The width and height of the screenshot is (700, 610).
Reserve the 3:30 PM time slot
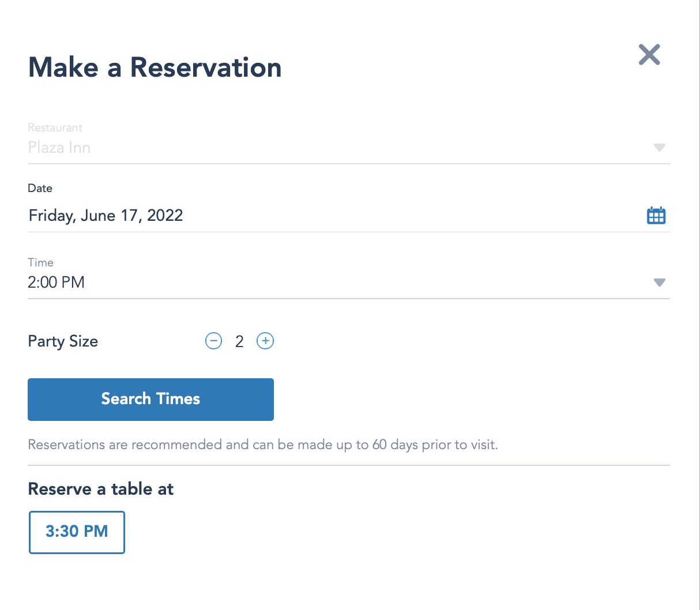point(77,532)
